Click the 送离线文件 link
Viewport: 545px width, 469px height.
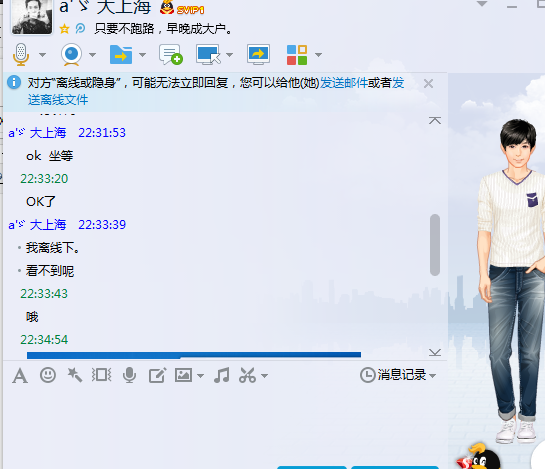58,100
